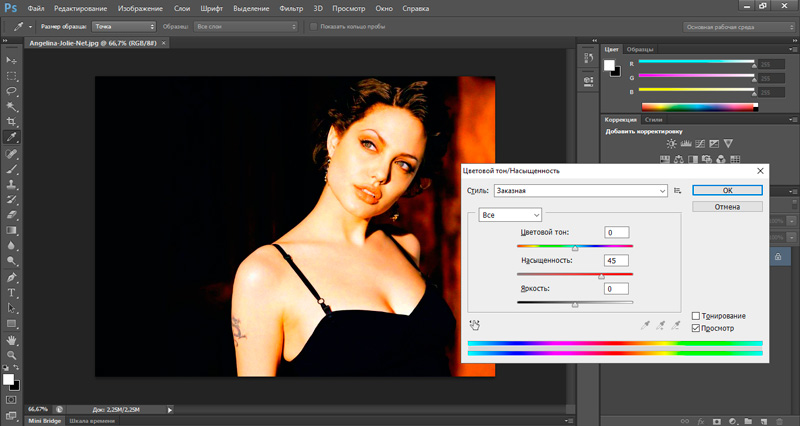The image size is (800, 426).
Task: Enable the Тонирование checkbox
Action: (696, 316)
